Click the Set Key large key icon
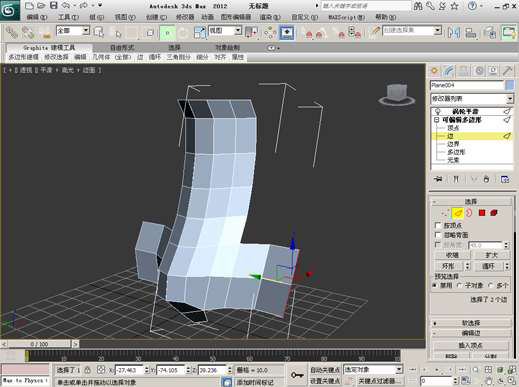Image resolution: width=519 pixels, height=387 pixels. pos(297,375)
